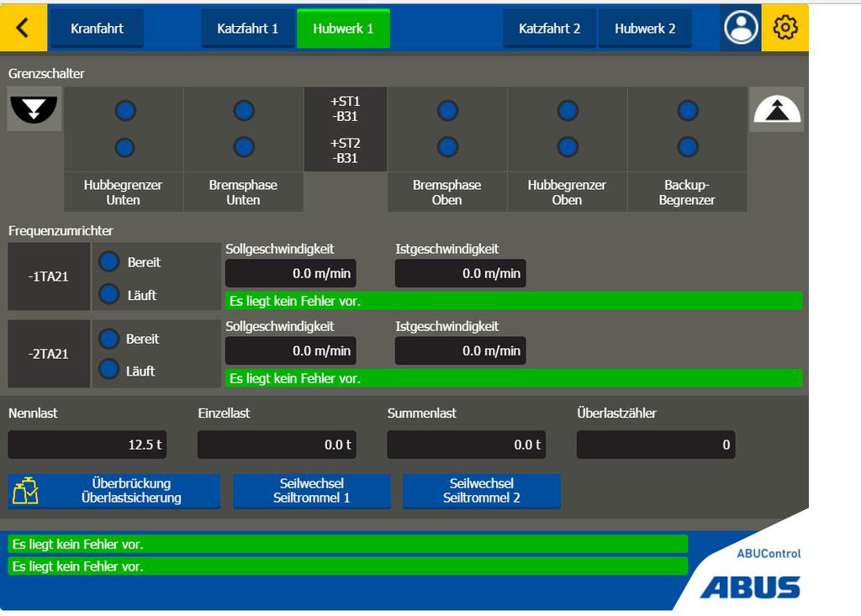Image resolution: width=861 pixels, height=616 pixels.
Task: Click the second bottom status bar message
Action: pos(347,566)
